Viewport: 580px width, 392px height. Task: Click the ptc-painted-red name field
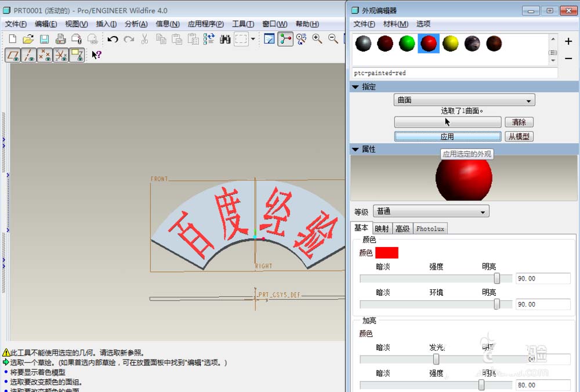(455, 73)
